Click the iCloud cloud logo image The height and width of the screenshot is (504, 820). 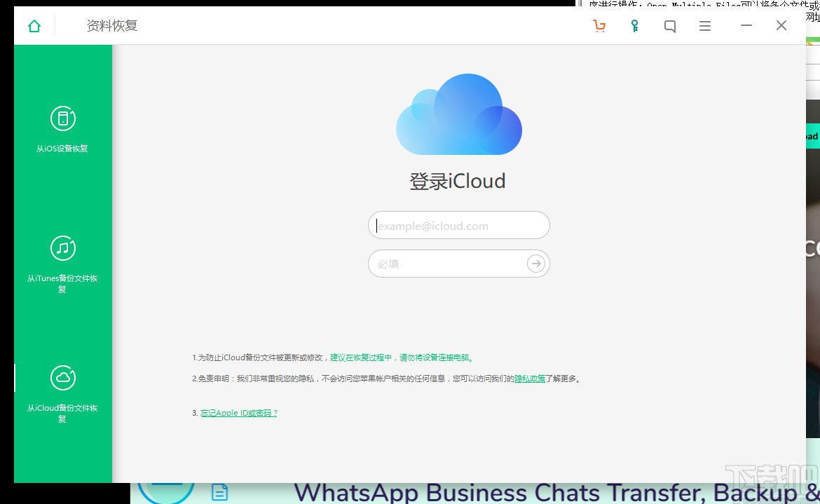pos(459,114)
